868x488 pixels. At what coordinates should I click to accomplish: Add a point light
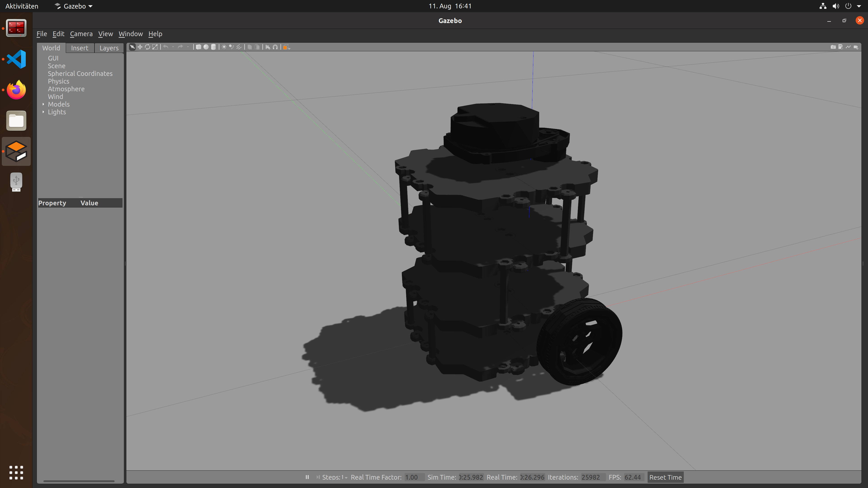(x=224, y=47)
